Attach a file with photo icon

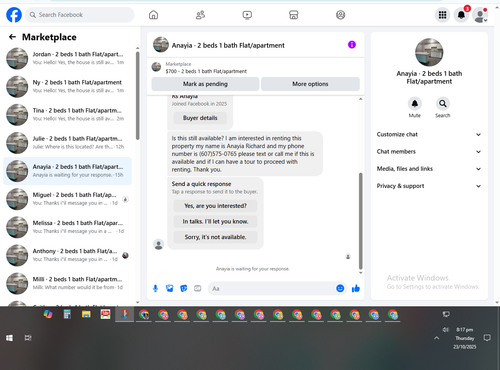click(x=170, y=288)
